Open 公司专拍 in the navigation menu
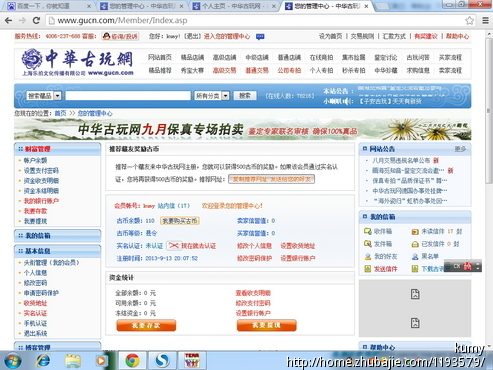 [289, 70]
